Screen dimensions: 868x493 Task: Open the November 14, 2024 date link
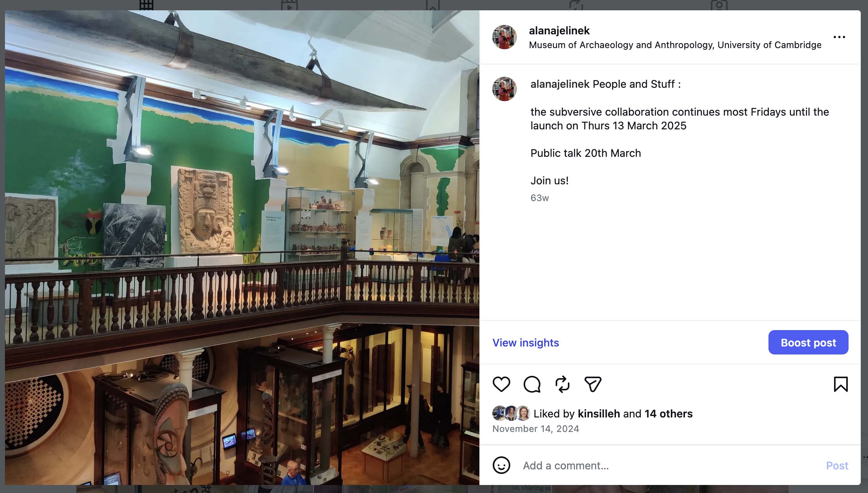click(x=535, y=429)
